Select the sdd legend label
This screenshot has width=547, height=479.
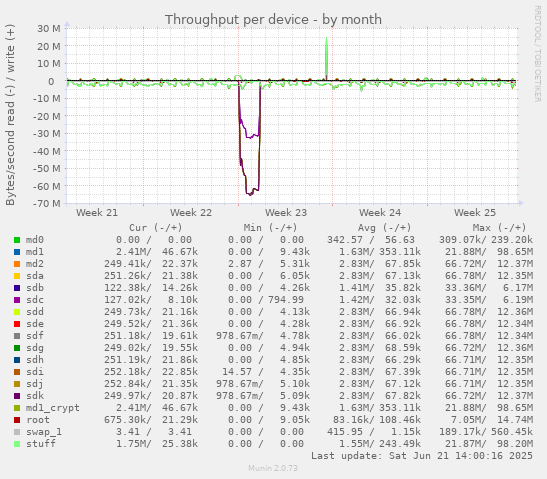(x=35, y=312)
